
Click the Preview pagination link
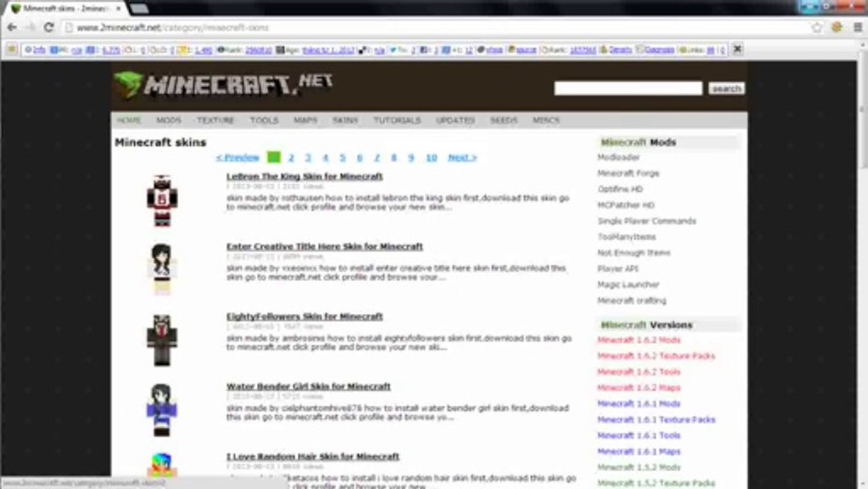pyautogui.click(x=238, y=158)
